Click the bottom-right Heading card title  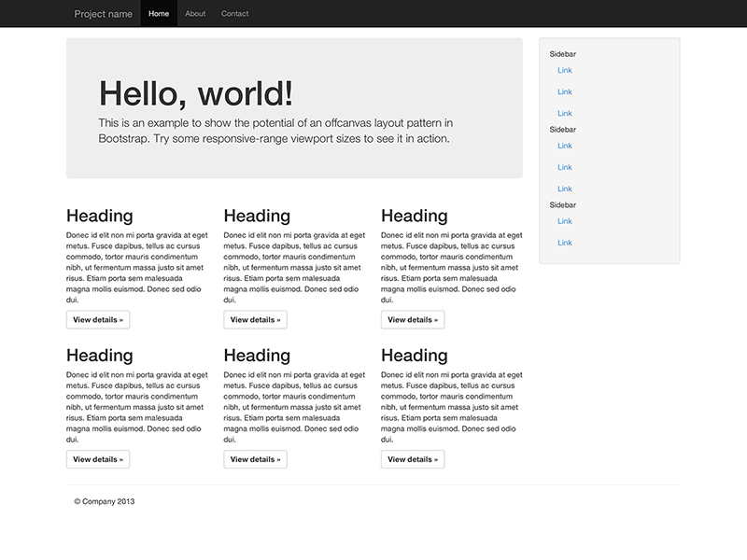(413, 355)
